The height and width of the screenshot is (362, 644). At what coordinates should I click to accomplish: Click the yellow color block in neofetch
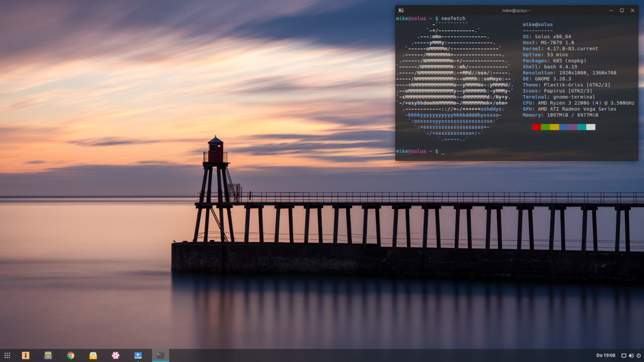point(554,127)
